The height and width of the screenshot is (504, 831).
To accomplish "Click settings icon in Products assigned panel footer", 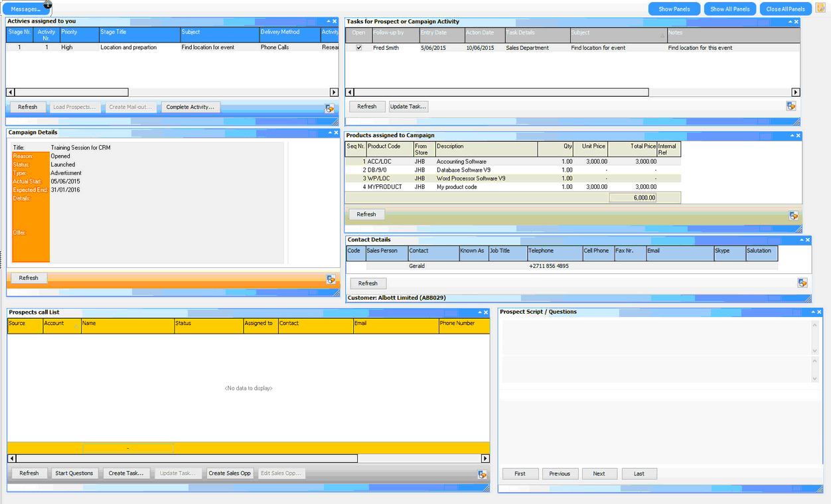I will 793,216.
